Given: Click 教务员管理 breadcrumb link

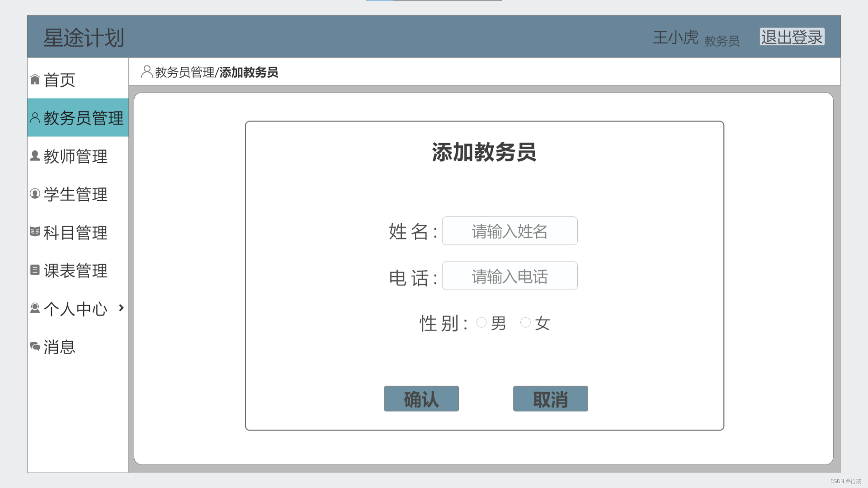Looking at the screenshot, I should [x=184, y=72].
